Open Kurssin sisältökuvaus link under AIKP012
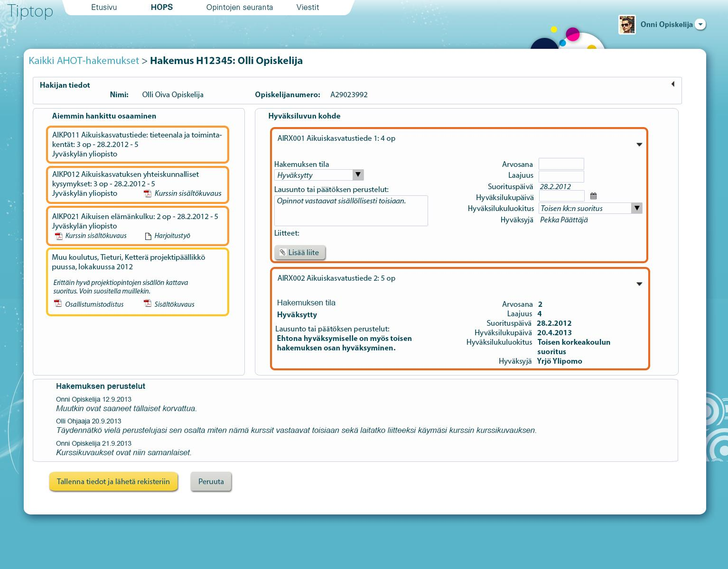Viewport: 728px width, 569px height. (x=188, y=193)
